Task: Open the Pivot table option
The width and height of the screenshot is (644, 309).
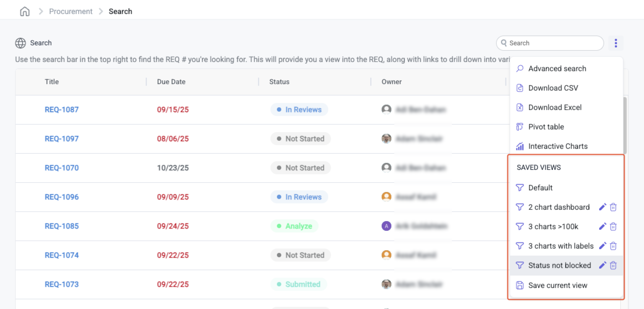Action: coord(546,127)
